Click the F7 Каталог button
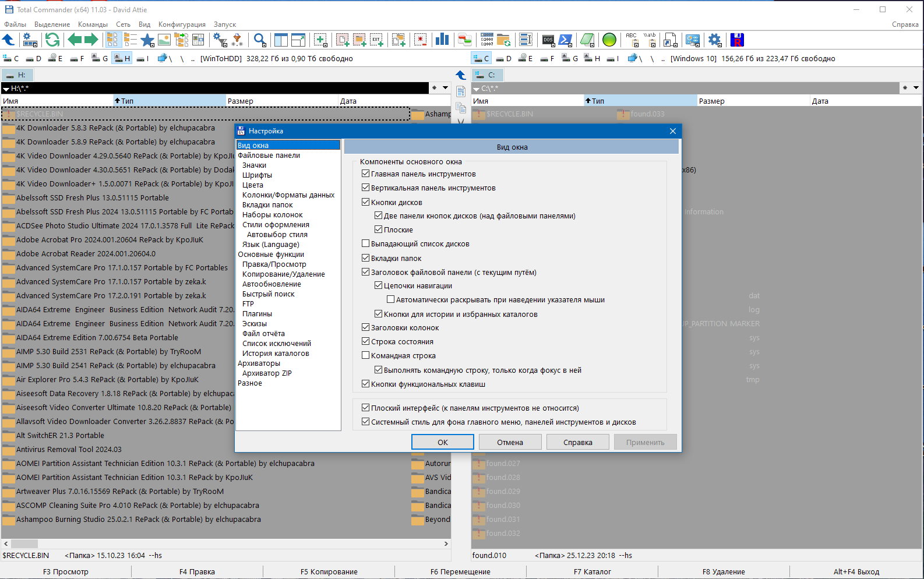This screenshot has width=924, height=579. click(593, 571)
